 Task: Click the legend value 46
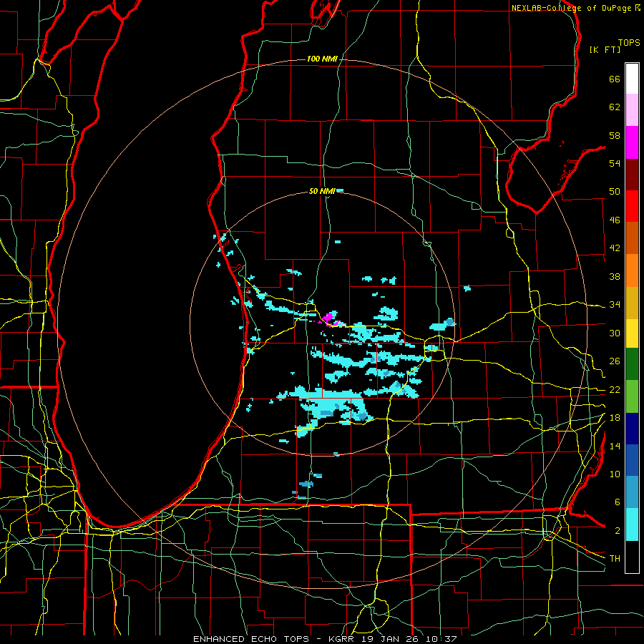(615, 220)
